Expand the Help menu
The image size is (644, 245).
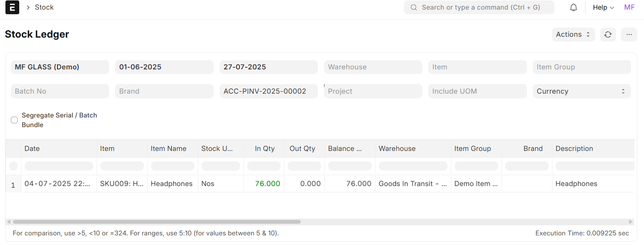click(603, 8)
